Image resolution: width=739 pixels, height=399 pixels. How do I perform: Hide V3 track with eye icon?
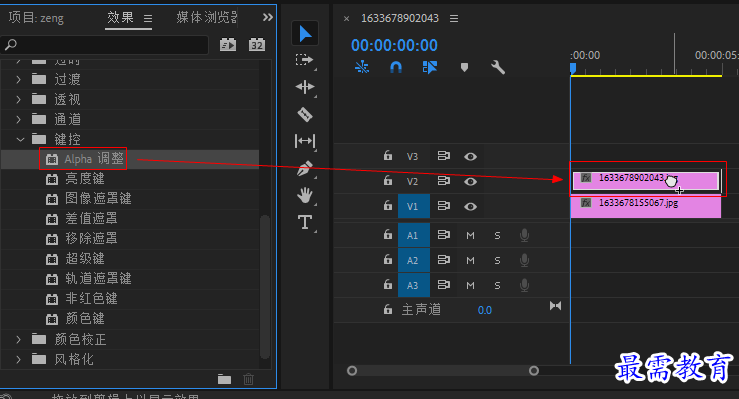pyautogui.click(x=470, y=156)
